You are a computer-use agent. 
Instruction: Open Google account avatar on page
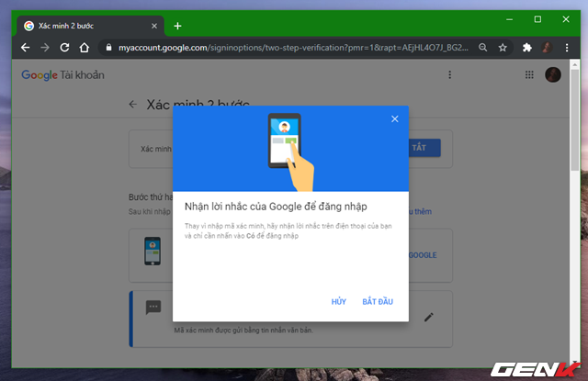[553, 74]
